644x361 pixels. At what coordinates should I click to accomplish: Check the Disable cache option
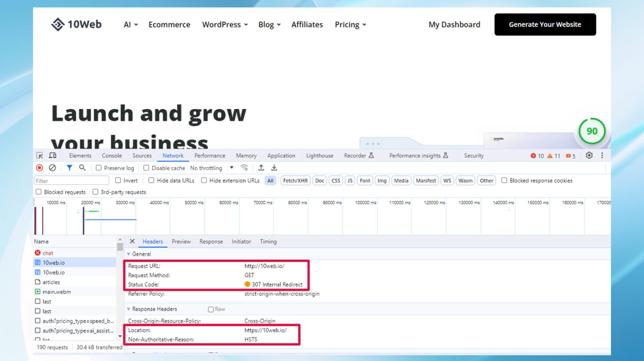click(146, 168)
